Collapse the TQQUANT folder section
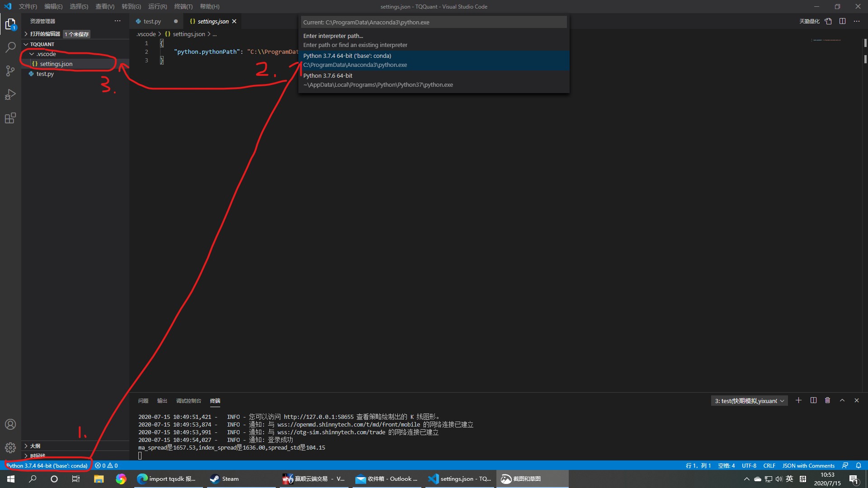Image resolution: width=868 pixels, height=488 pixels. click(x=75, y=44)
